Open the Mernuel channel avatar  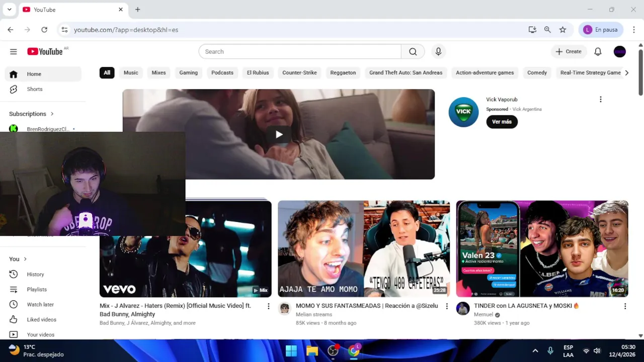463,308
